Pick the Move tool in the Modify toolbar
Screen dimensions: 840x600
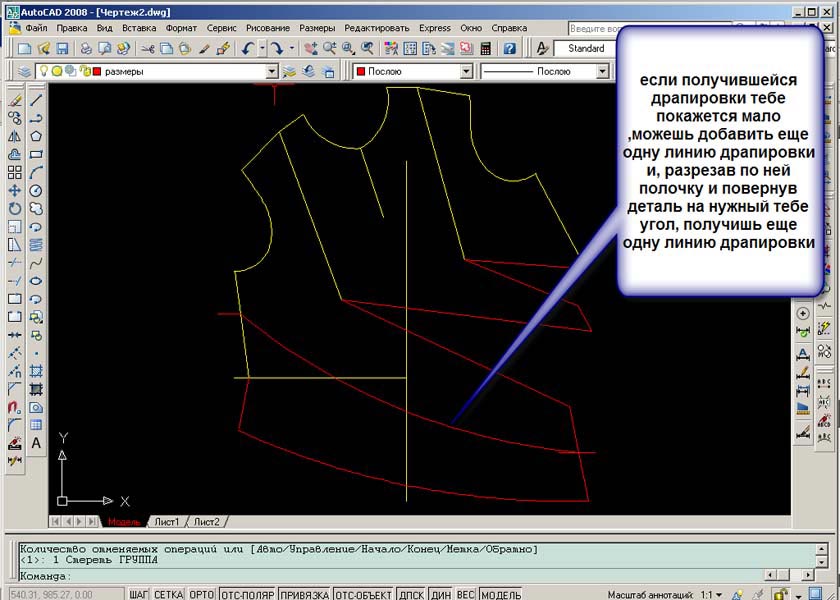[15, 190]
